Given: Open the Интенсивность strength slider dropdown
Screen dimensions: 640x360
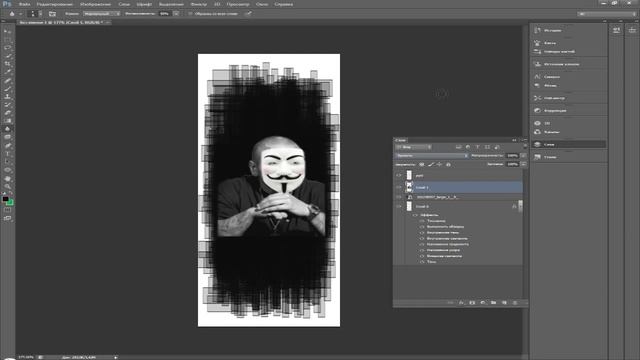Looking at the screenshot, I should click(176, 13).
